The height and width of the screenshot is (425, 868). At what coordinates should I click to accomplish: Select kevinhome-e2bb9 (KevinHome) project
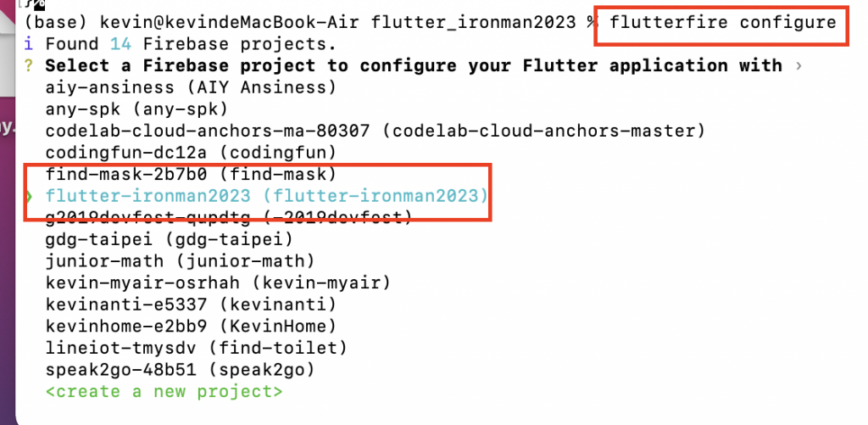click(x=191, y=327)
